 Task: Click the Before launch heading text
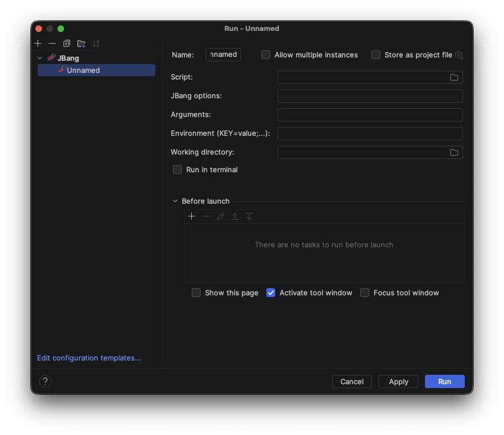pyautogui.click(x=206, y=201)
